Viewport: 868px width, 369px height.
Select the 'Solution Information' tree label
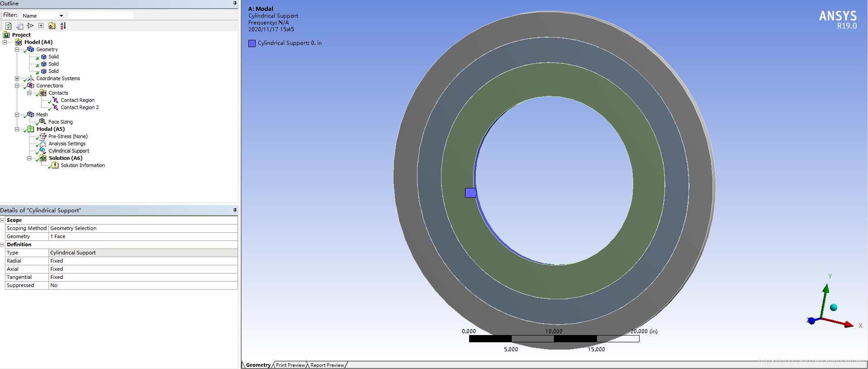click(x=83, y=165)
